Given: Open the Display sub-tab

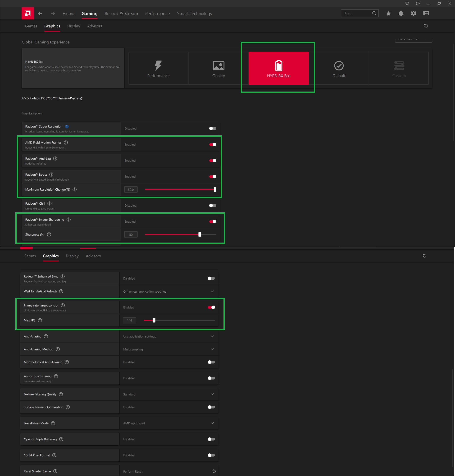Looking at the screenshot, I should coord(73,26).
